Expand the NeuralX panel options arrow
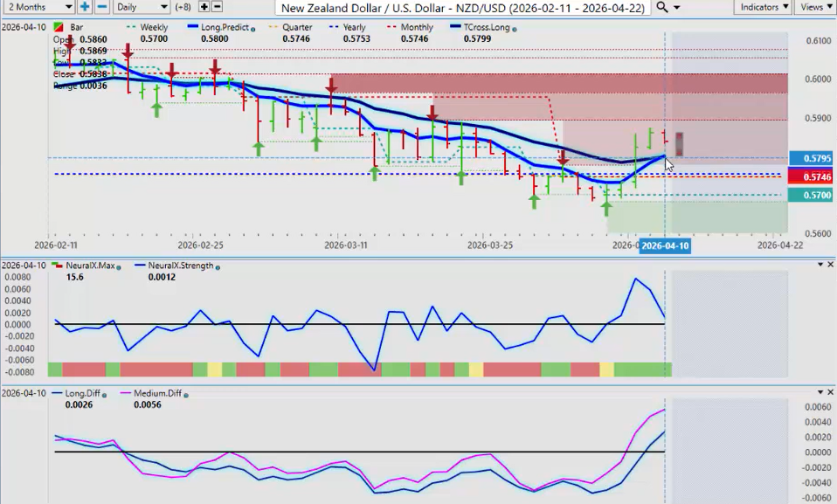837x504 pixels. (819, 265)
